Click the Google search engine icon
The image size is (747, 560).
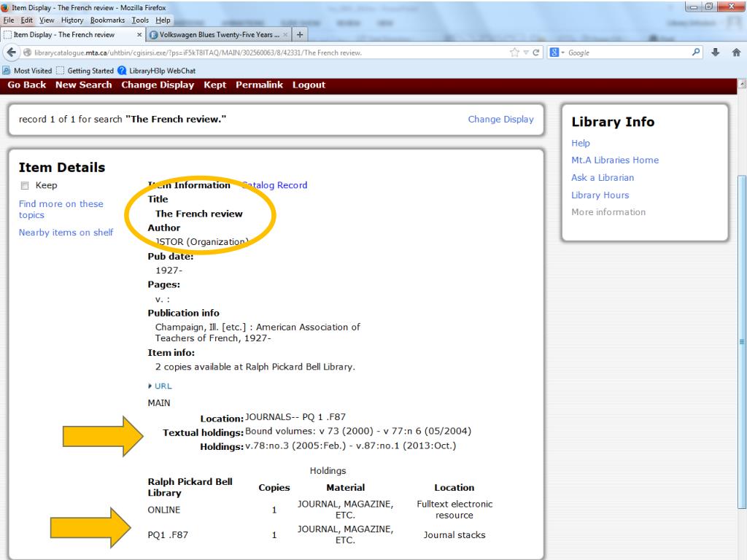click(554, 52)
